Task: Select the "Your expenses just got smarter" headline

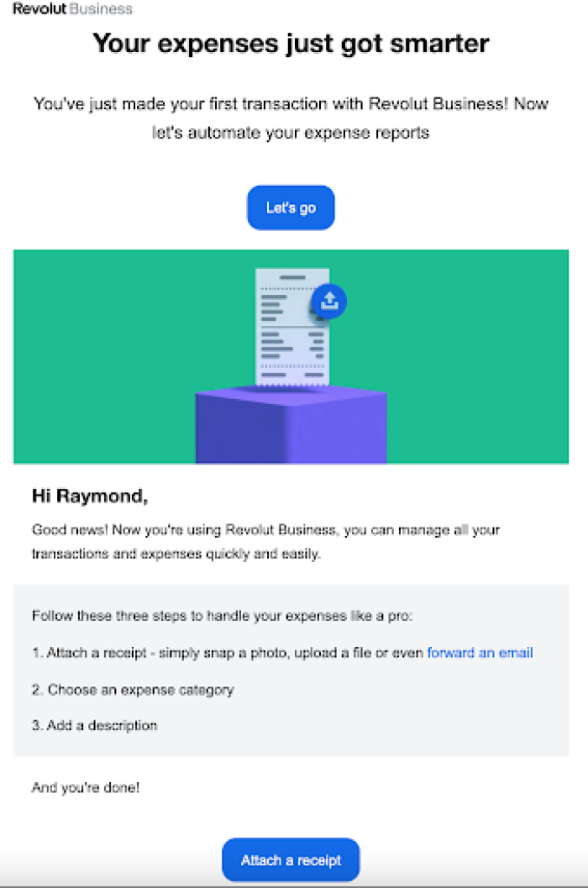Action: (291, 44)
